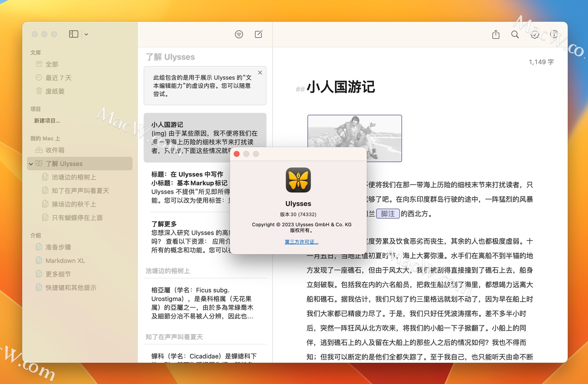This screenshot has width=588, height=384.
Task: Select the 了解 Ulysses group
Action: tap(80, 164)
